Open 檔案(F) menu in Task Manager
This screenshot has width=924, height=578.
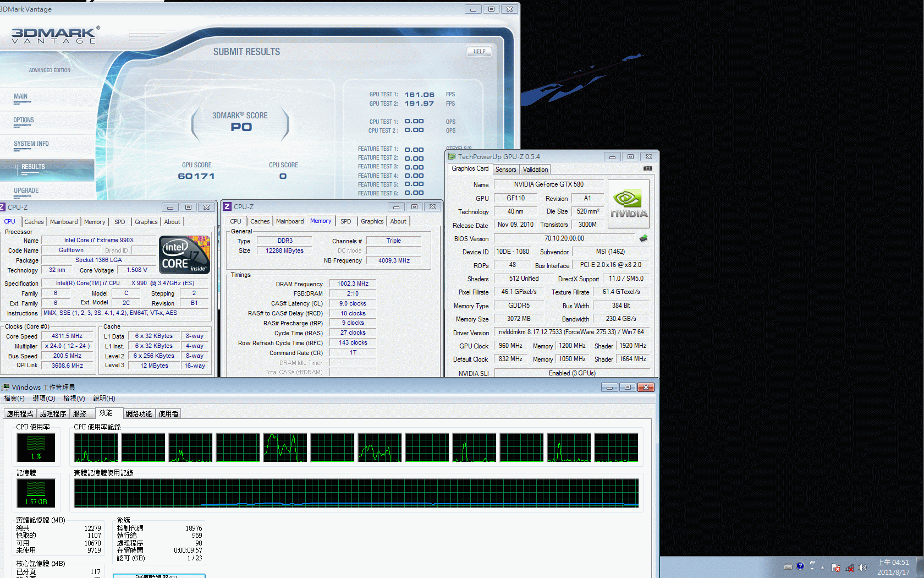coord(14,399)
